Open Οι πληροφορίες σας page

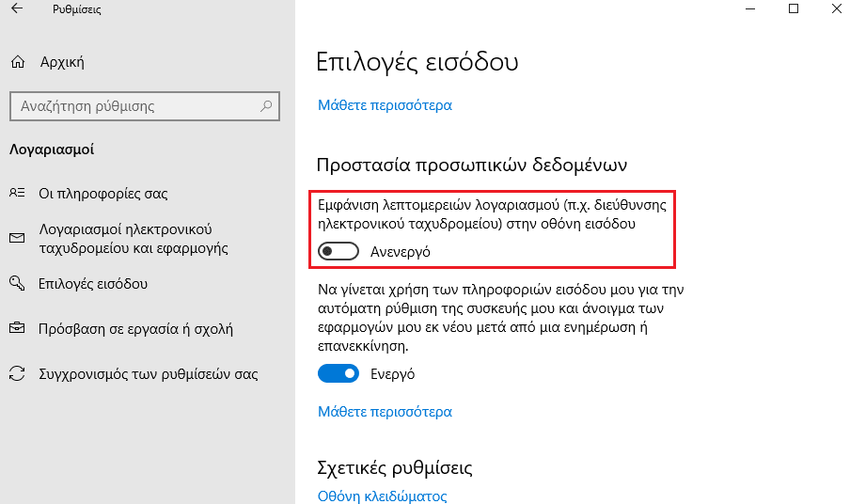pyautogui.click(x=102, y=194)
